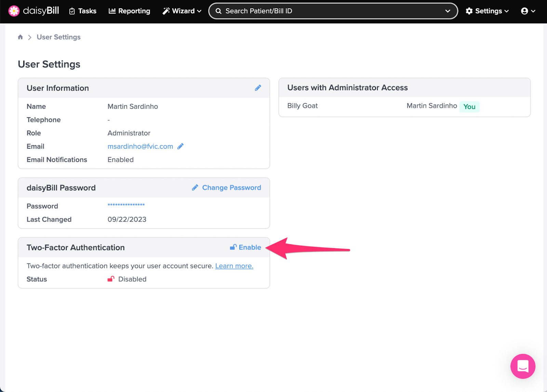
Task: Edit User Information with the pencil icon
Action: point(258,88)
